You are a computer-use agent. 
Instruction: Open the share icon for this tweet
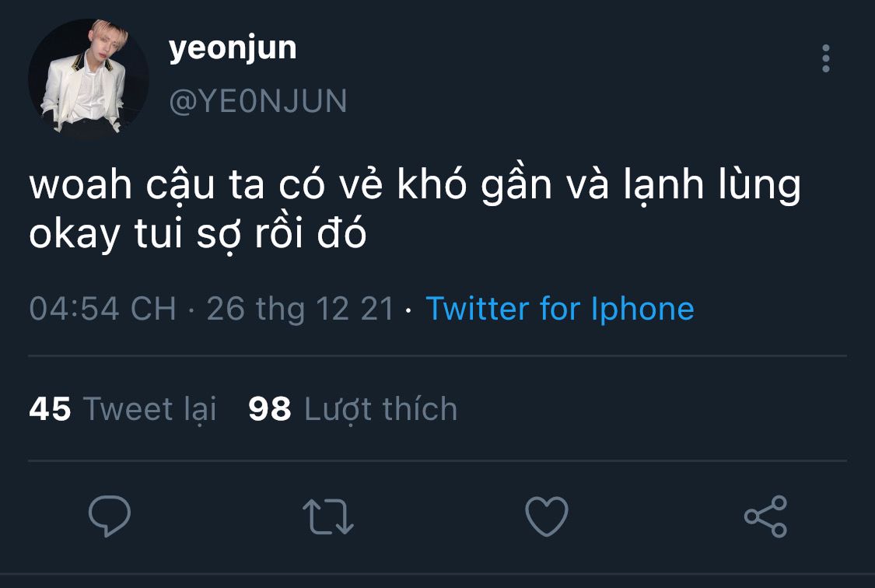tap(765, 516)
